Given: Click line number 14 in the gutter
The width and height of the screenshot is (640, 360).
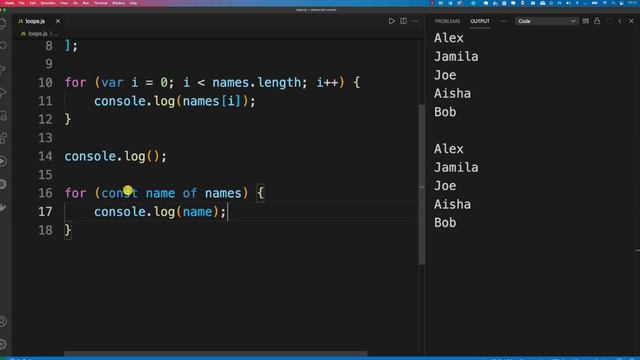Looking at the screenshot, I should coord(45,156).
